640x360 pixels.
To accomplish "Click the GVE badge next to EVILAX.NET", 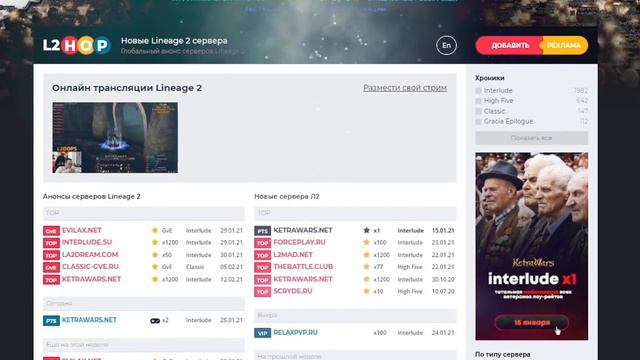I will click(x=51, y=231).
